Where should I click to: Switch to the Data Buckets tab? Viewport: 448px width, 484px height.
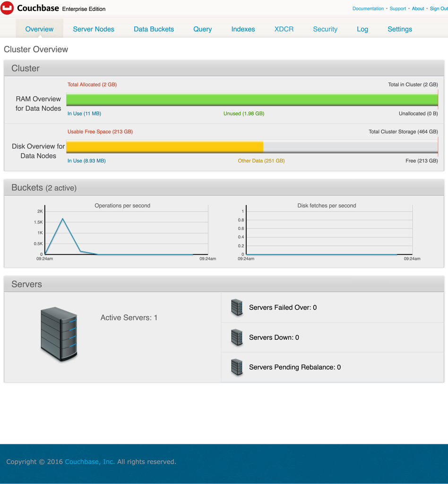[x=154, y=29]
